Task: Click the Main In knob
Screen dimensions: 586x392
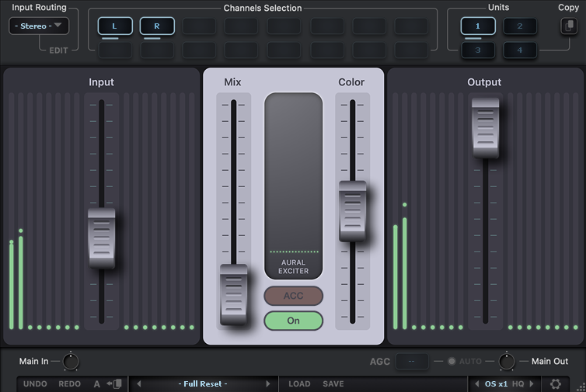Action: pos(71,362)
